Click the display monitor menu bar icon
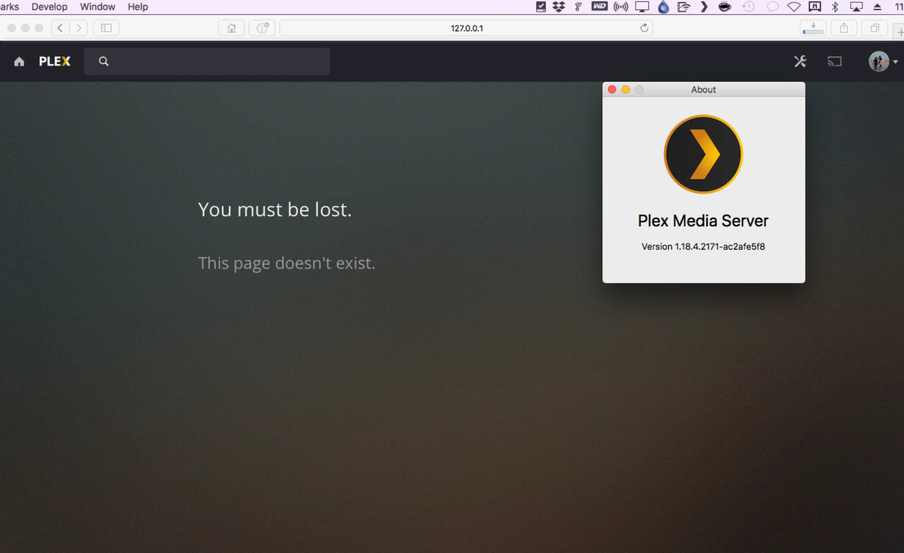Viewport: 904px width, 553px height. click(x=642, y=7)
